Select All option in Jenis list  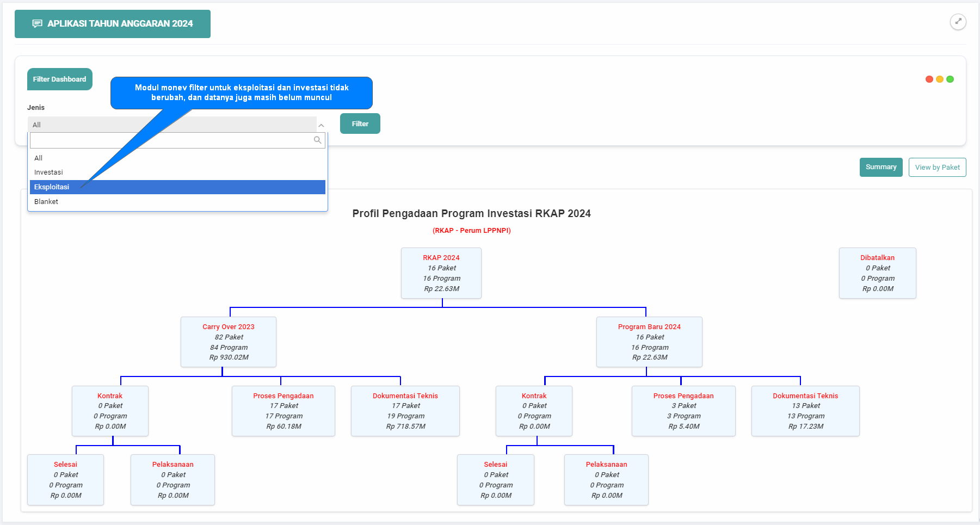pyautogui.click(x=39, y=158)
